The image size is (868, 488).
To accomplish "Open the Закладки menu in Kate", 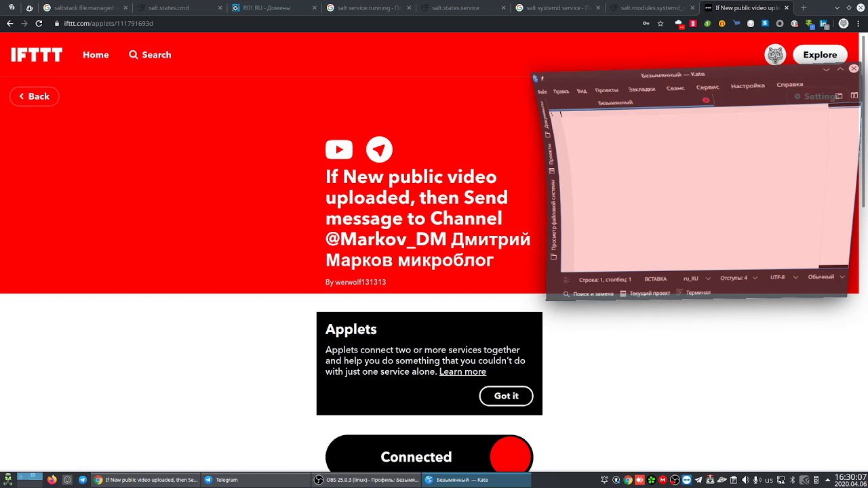I will [x=642, y=89].
